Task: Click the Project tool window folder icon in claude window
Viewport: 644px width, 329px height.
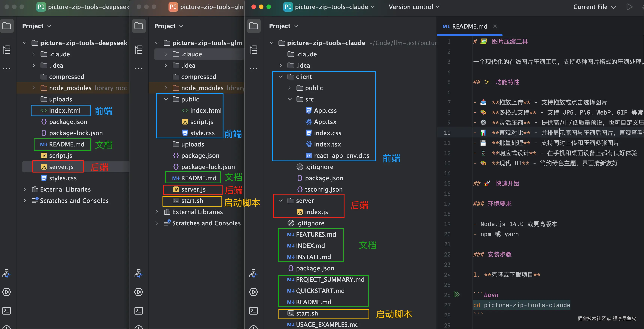Action: coord(253,26)
